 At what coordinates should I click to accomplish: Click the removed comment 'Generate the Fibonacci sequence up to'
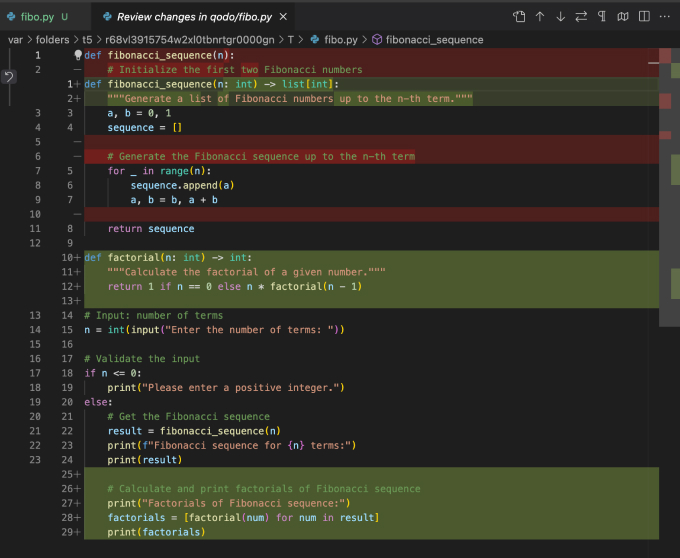[261, 157]
